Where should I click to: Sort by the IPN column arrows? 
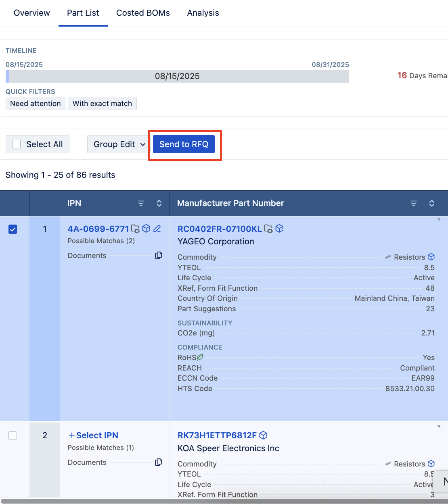click(159, 203)
